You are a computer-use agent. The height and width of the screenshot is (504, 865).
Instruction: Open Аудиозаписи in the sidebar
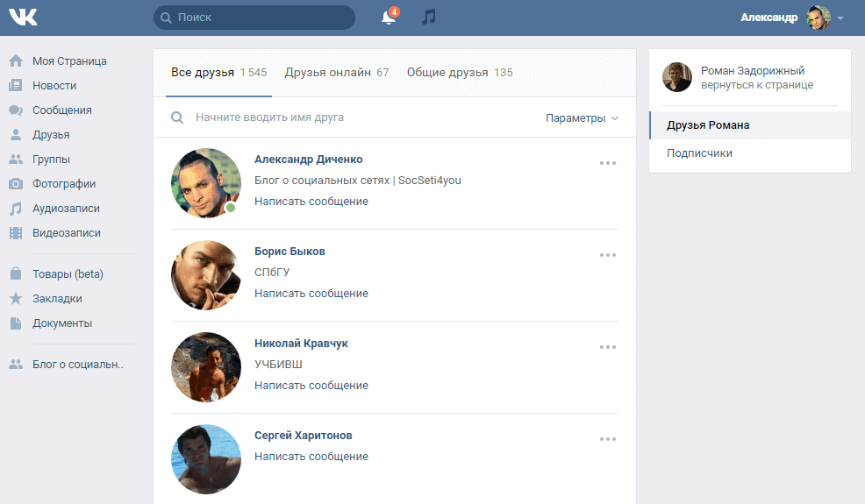(66, 209)
